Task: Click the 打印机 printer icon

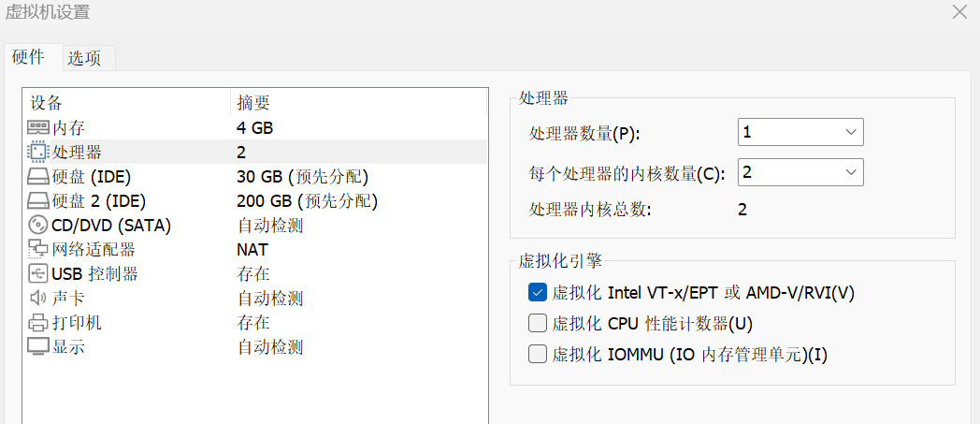Action: click(x=37, y=323)
